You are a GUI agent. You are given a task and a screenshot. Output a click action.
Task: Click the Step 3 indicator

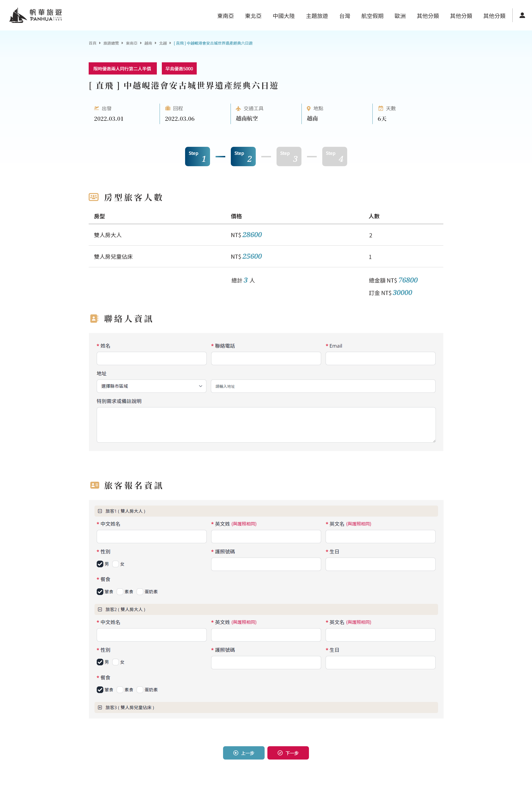point(289,157)
